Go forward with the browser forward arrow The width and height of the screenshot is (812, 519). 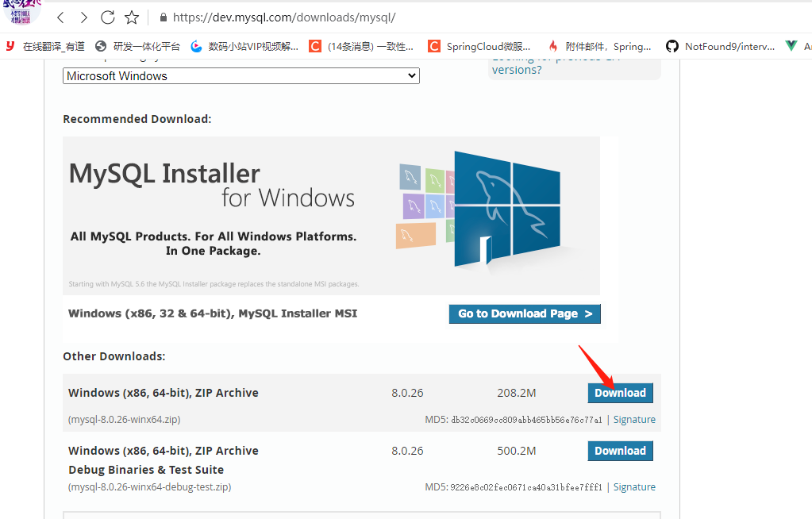84,17
